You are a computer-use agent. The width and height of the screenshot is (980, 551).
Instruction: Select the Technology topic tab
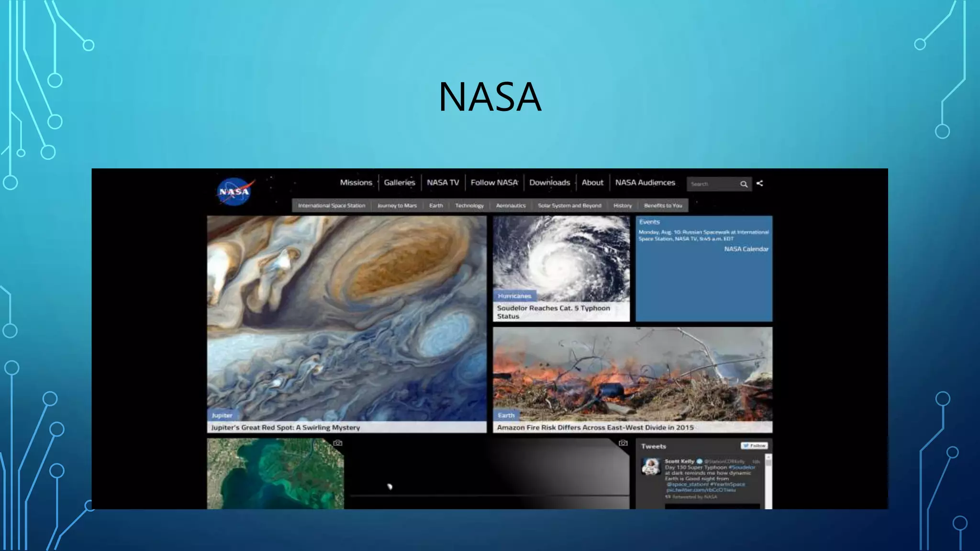coord(469,206)
